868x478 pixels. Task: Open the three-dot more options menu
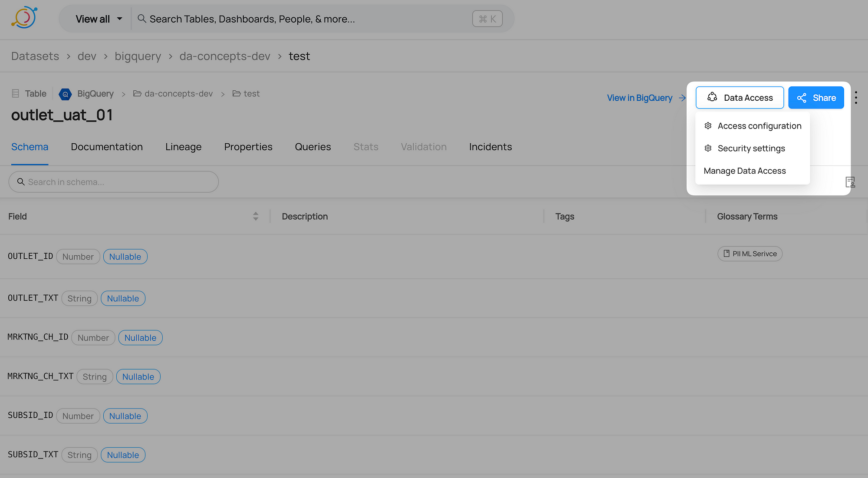(856, 97)
